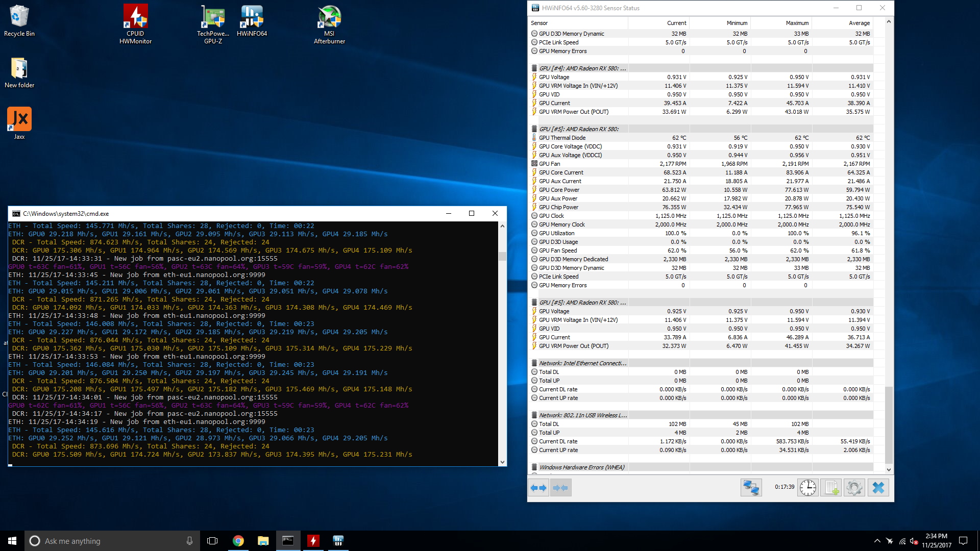Select the New folder desktop icon

(19, 72)
